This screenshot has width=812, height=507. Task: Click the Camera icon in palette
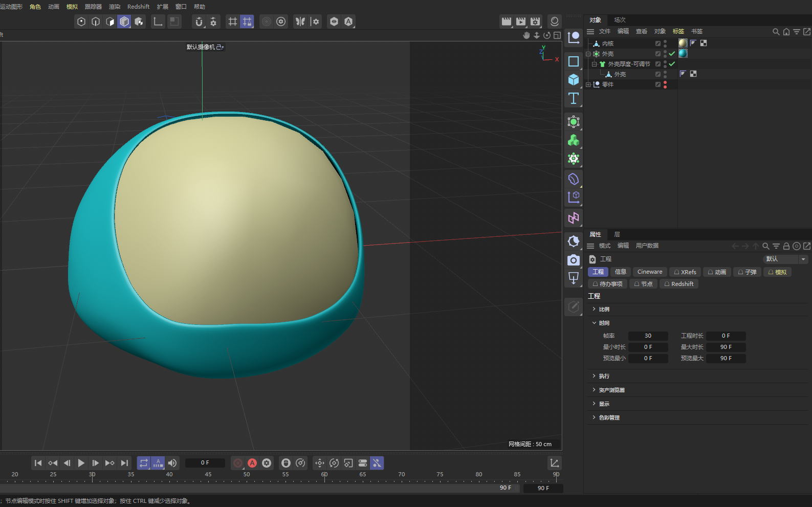(x=574, y=260)
